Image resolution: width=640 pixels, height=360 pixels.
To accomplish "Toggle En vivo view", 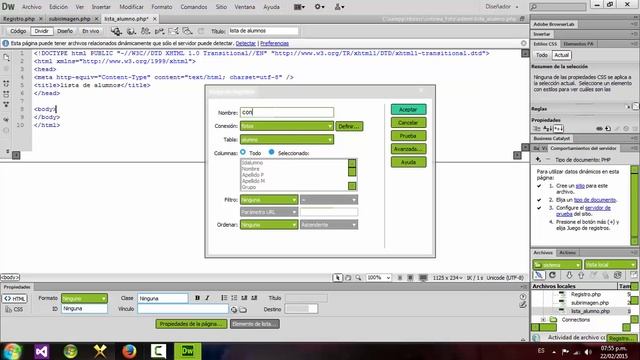I will click(90, 31).
